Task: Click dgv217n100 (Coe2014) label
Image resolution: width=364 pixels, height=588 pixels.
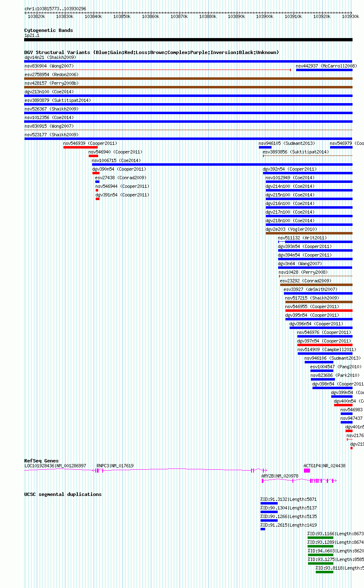Action: pos(290,212)
